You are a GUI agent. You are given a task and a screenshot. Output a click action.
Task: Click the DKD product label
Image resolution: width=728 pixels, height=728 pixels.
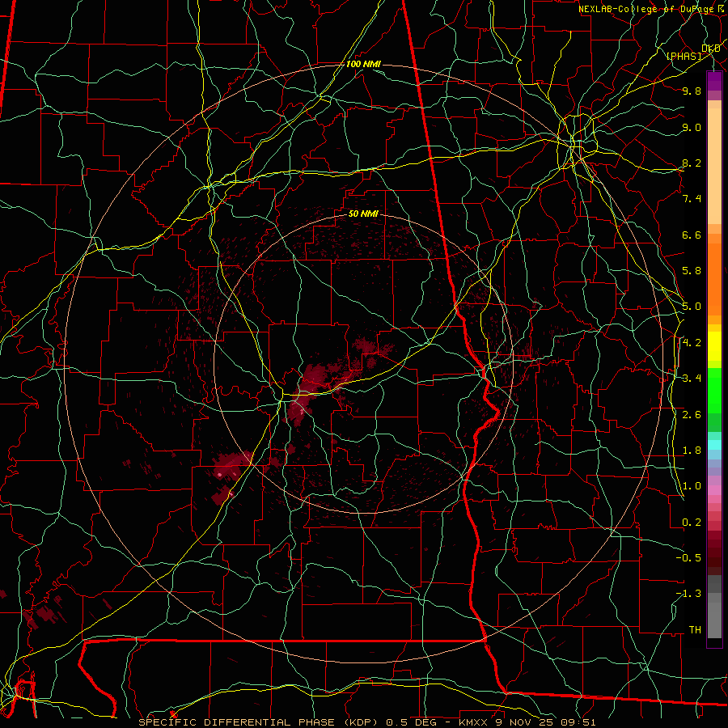[710, 49]
